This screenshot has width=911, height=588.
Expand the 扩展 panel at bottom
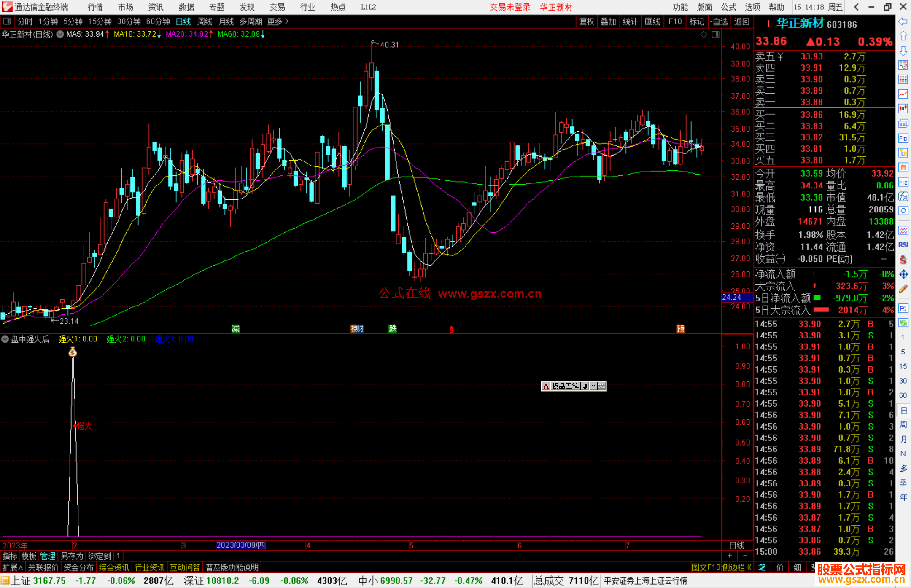pyautogui.click(x=12, y=567)
